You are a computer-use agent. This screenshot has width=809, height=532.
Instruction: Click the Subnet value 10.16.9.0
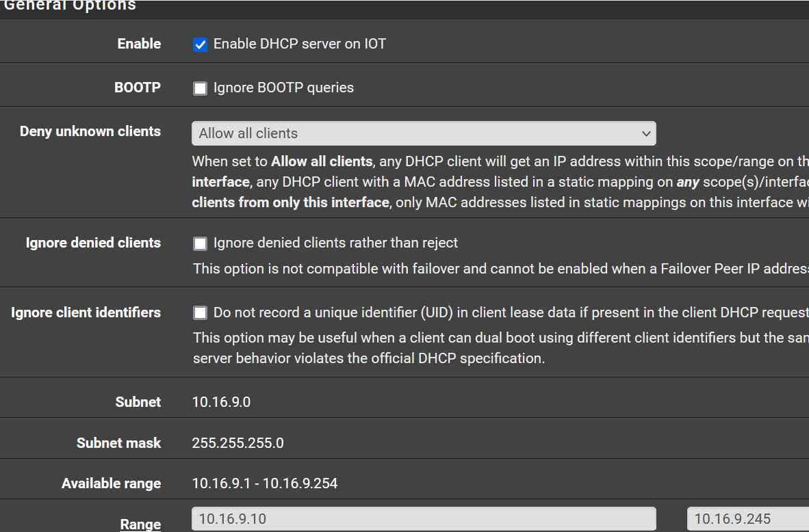(221, 402)
